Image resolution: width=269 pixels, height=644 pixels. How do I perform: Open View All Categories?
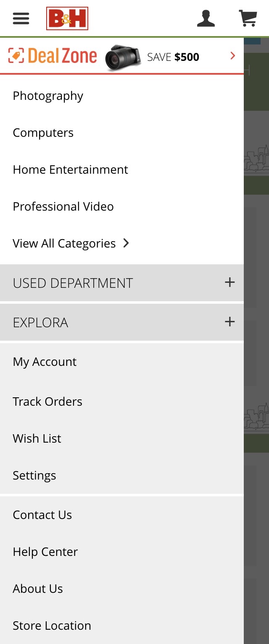64,243
